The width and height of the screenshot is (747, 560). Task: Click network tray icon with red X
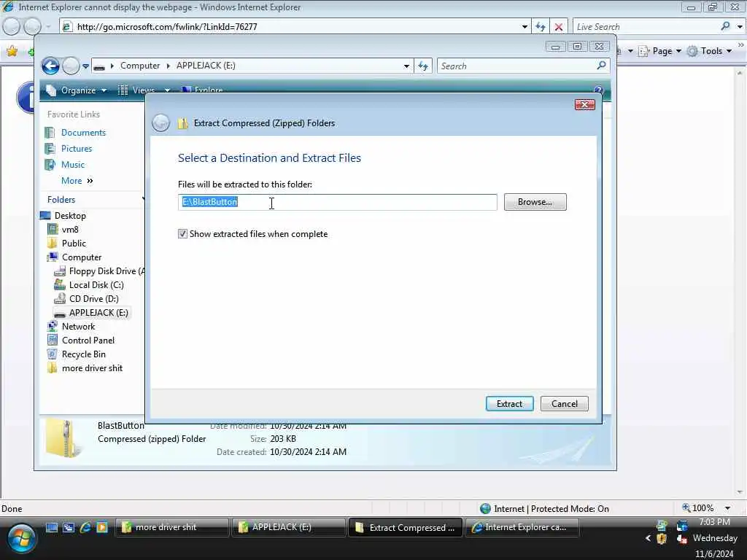(682, 539)
